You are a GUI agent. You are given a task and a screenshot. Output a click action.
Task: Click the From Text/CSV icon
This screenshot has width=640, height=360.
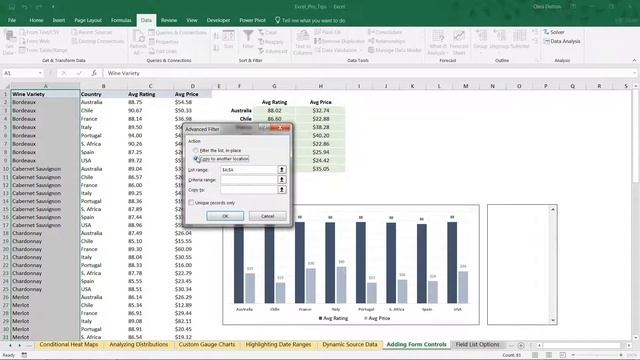22,32
